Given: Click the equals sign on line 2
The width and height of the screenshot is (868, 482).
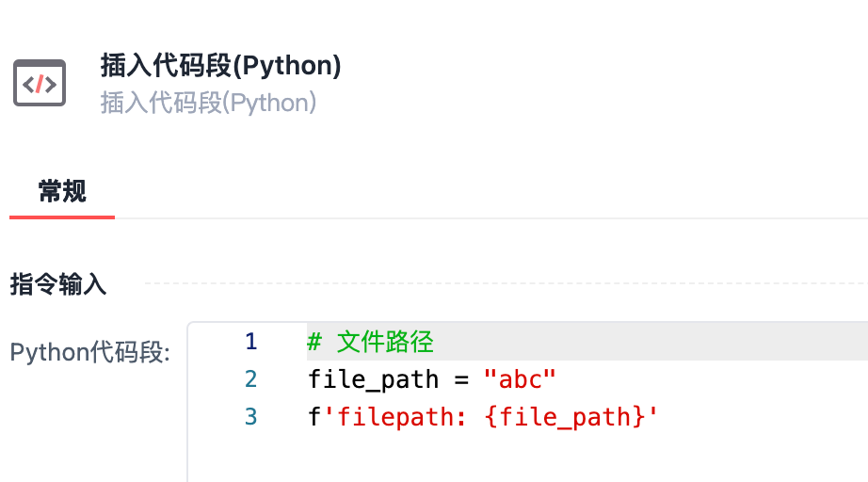Looking at the screenshot, I should tap(461, 379).
